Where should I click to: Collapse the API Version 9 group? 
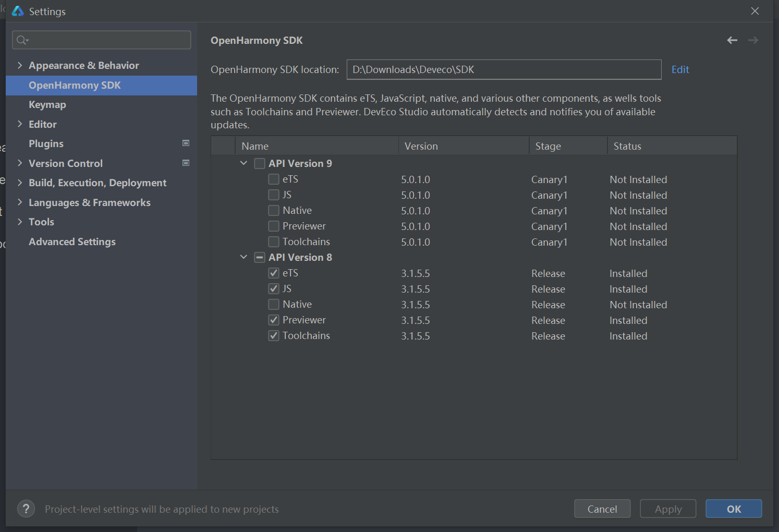(244, 163)
